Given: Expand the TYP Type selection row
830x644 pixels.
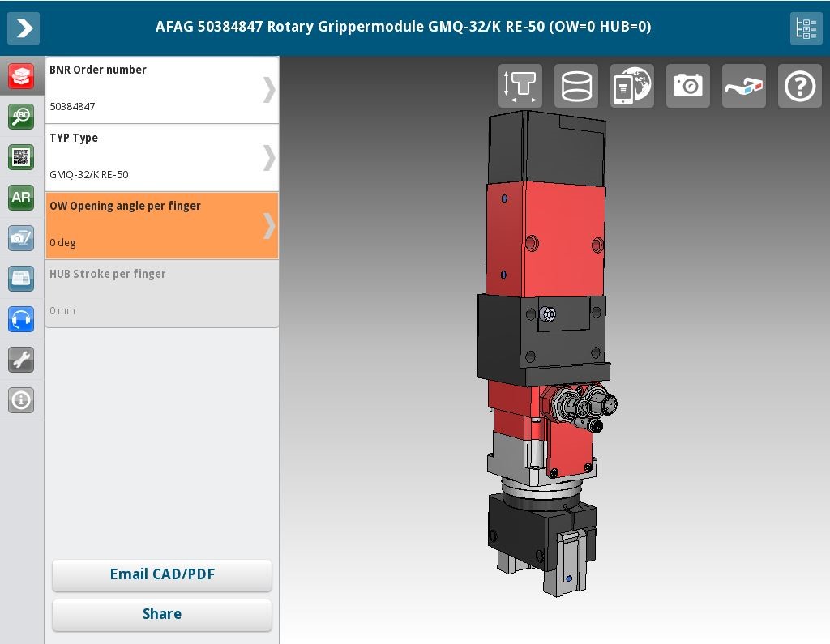Looking at the screenshot, I should [x=162, y=157].
